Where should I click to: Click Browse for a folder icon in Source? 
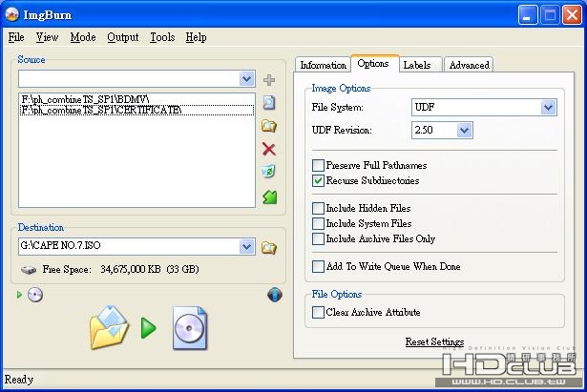269,126
